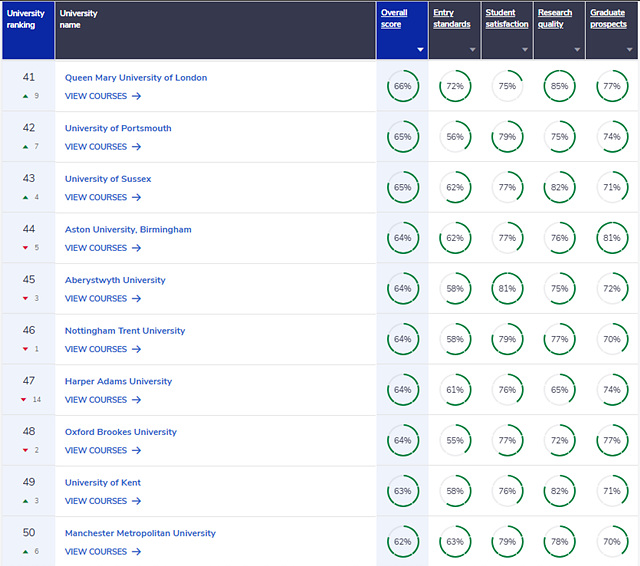Open Harper Adams University link

[118, 381]
